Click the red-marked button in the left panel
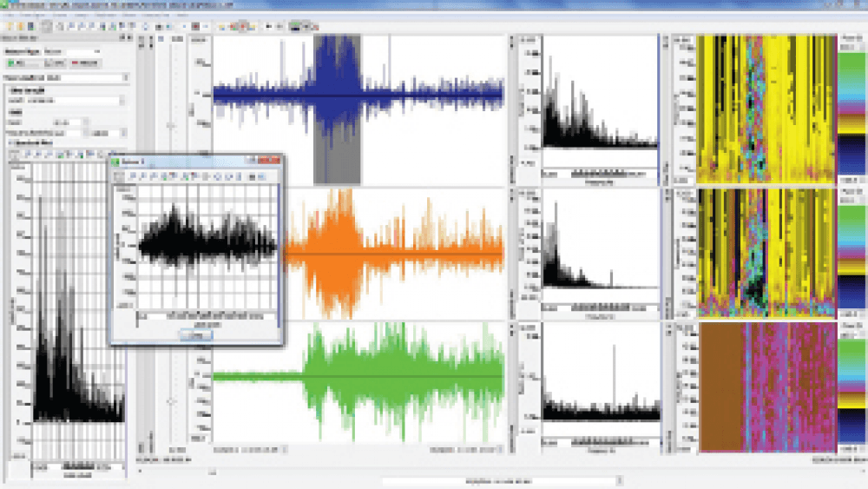 click(85, 63)
